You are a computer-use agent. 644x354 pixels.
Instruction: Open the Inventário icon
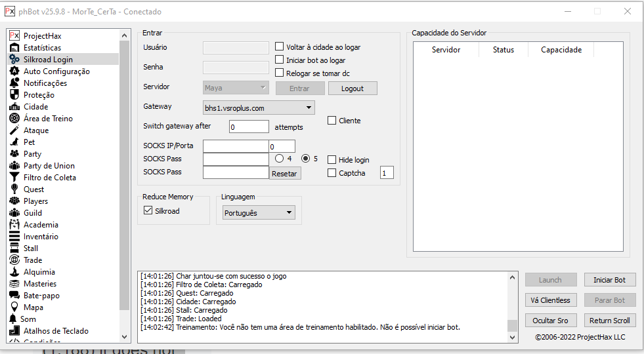[x=14, y=237]
